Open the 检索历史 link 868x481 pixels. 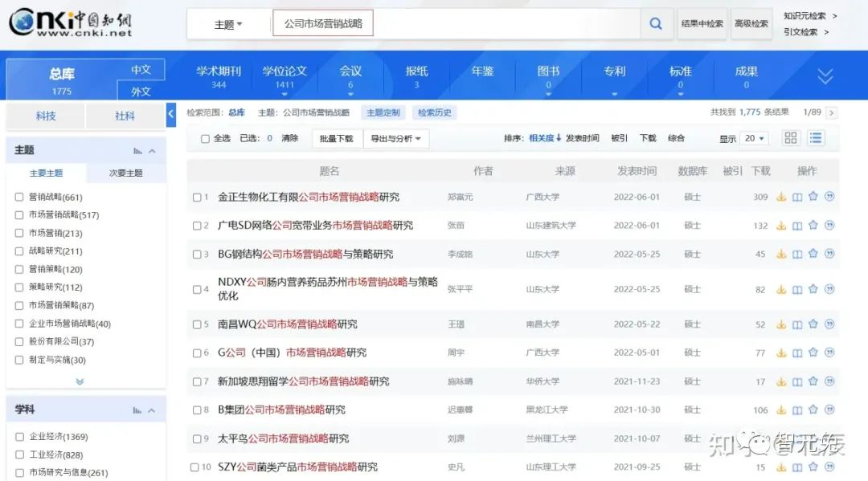tap(435, 112)
